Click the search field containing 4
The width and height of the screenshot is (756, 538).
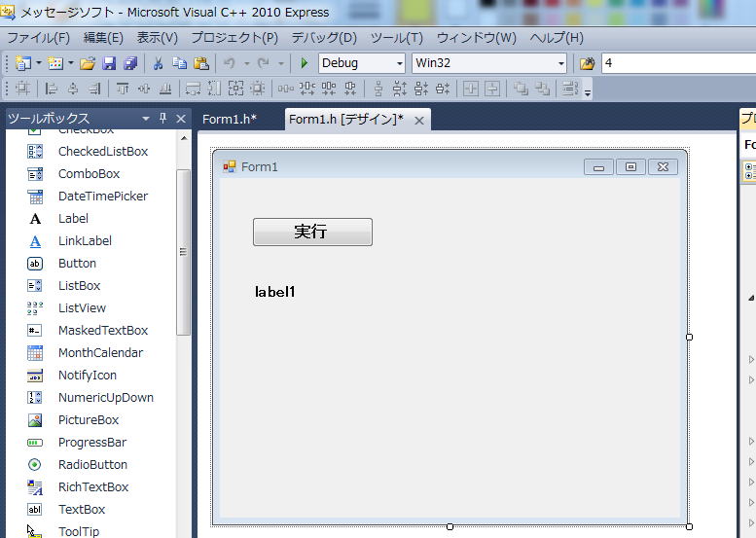676,63
